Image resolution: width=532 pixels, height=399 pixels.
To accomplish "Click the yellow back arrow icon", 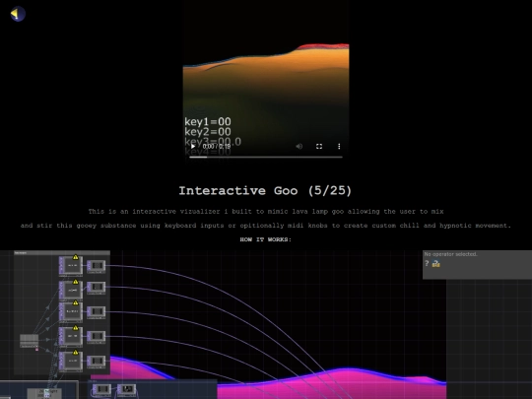I will pos(18,14).
